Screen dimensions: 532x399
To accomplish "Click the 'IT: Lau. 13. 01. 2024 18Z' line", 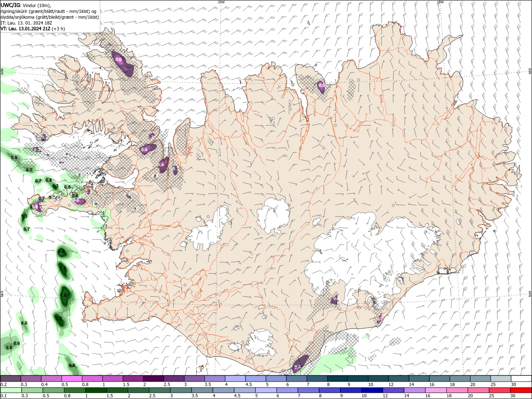I will click(x=26, y=23).
